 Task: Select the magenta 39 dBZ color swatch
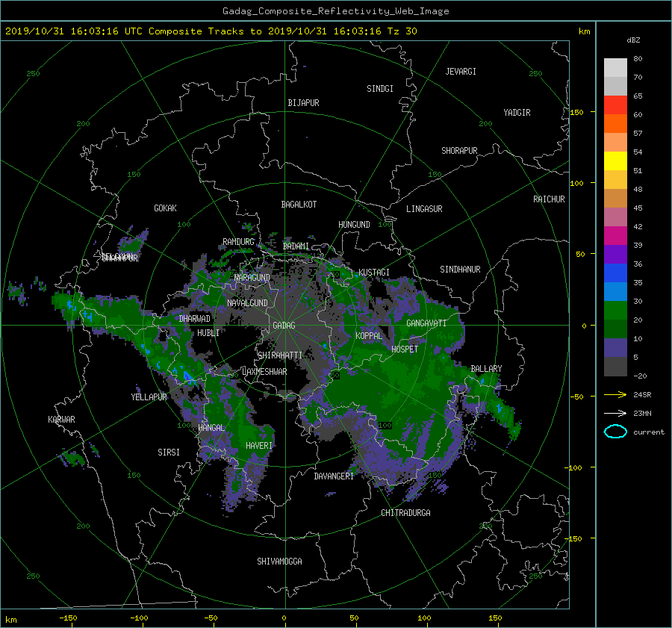tap(615, 235)
